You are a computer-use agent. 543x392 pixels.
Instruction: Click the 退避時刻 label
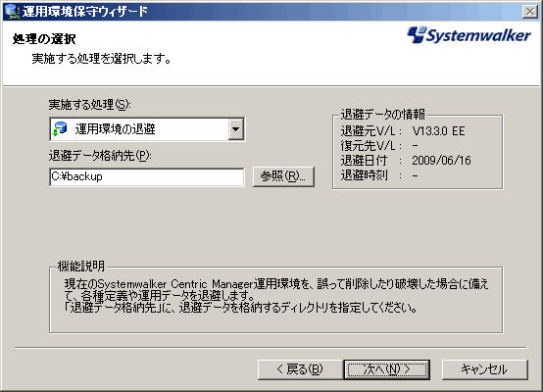[x=364, y=175]
